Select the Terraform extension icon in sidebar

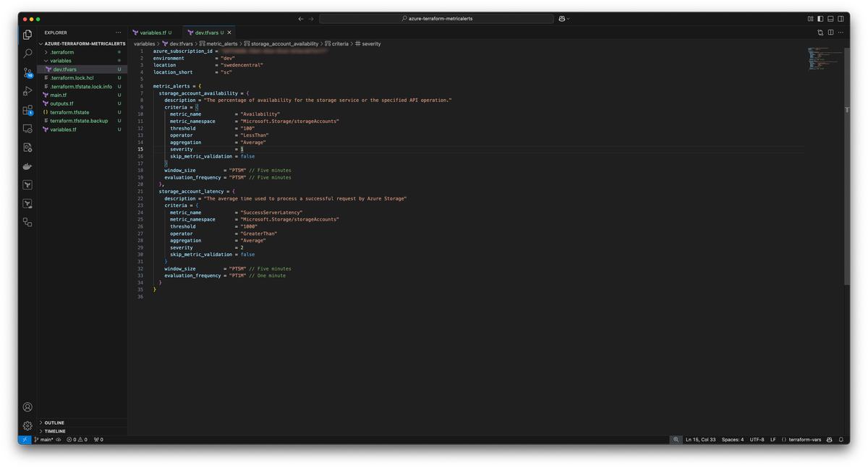click(27, 184)
